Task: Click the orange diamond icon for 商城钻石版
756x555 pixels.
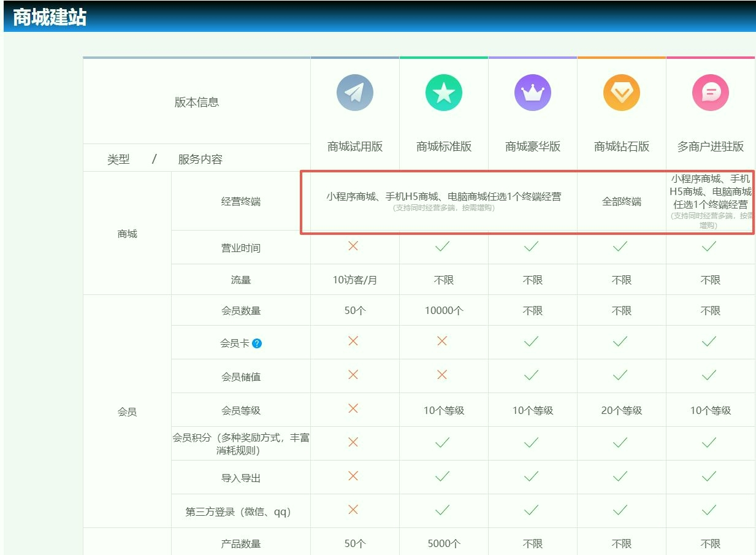Action: [x=621, y=93]
